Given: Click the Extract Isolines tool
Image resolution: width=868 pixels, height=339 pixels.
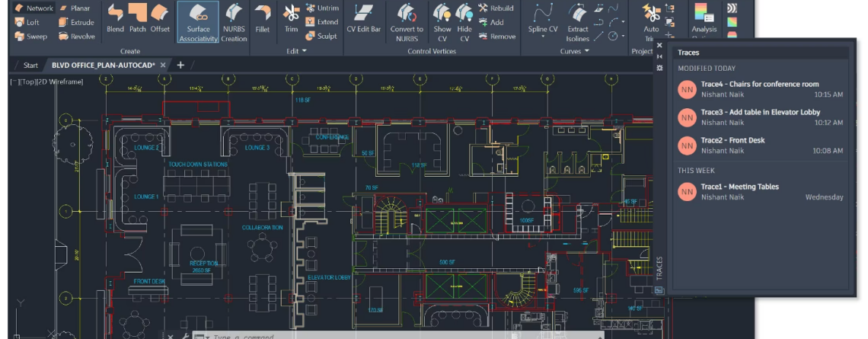Looking at the screenshot, I should [578, 18].
